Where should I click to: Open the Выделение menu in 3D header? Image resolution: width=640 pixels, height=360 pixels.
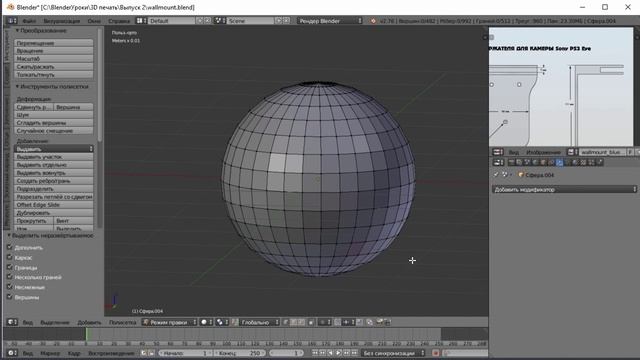click(55, 322)
